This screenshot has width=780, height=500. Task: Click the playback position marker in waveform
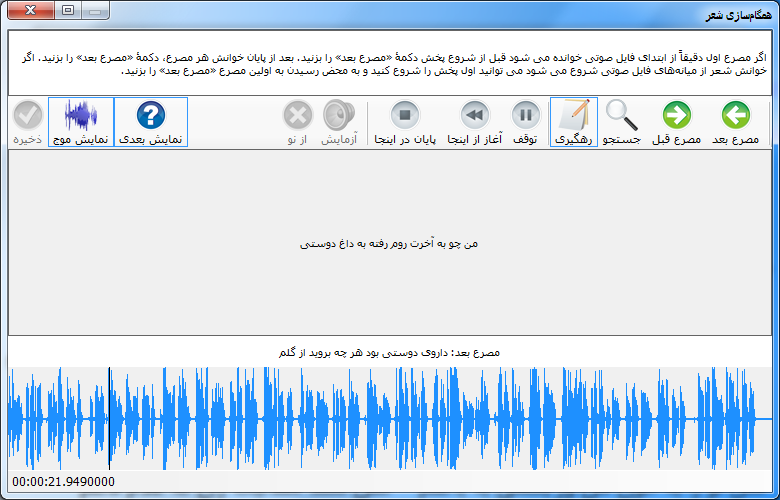click(109, 418)
